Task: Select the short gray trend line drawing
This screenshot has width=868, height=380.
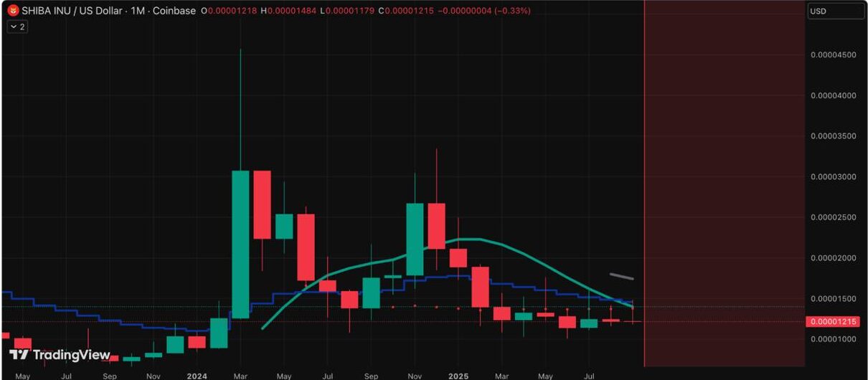Action: 621,276
